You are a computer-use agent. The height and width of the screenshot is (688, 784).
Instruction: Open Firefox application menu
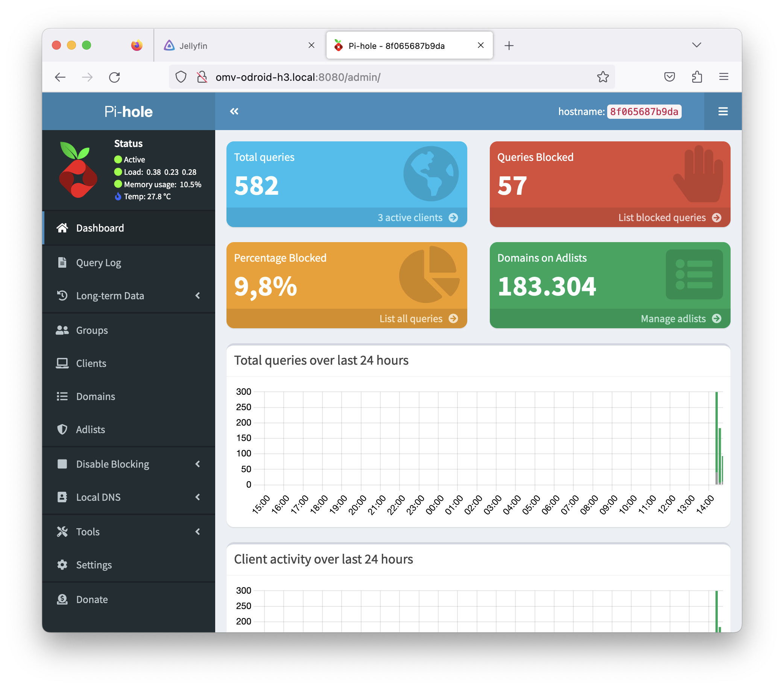tap(723, 77)
